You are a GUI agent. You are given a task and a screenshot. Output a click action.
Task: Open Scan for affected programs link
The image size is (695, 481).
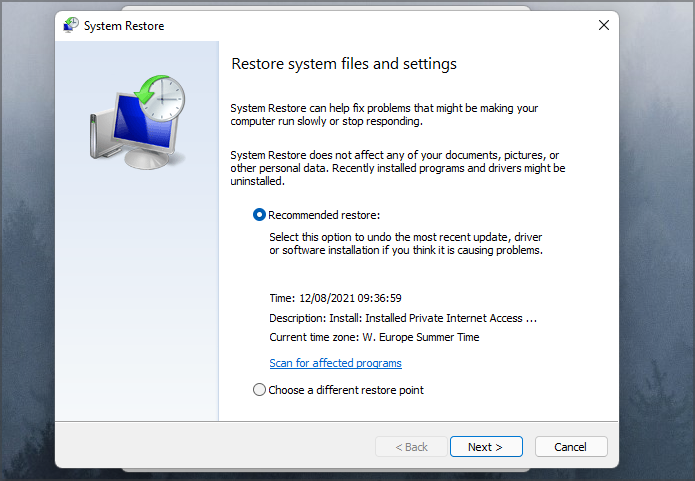pos(336,363)
